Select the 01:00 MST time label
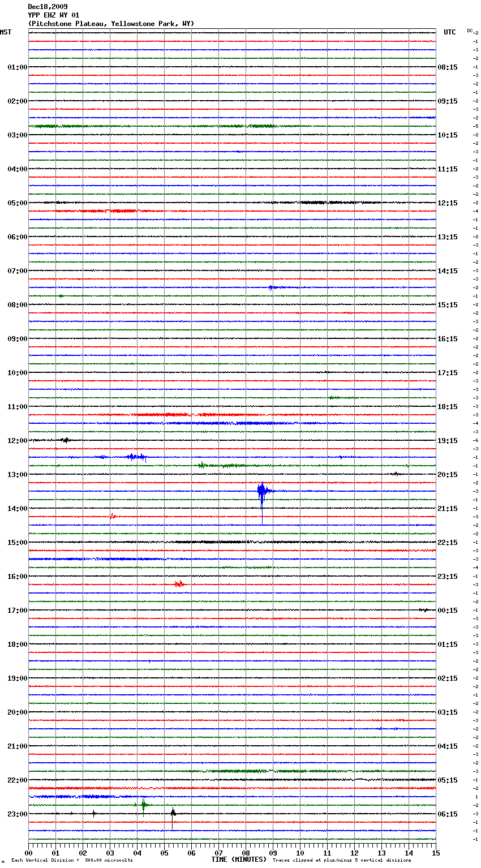The image size is (481, 868). click(x=18, y=67)
